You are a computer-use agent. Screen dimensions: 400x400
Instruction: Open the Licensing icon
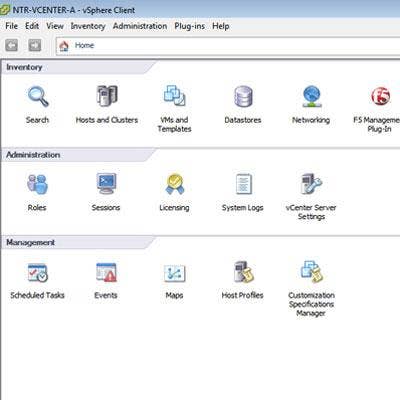coord(175,184)
